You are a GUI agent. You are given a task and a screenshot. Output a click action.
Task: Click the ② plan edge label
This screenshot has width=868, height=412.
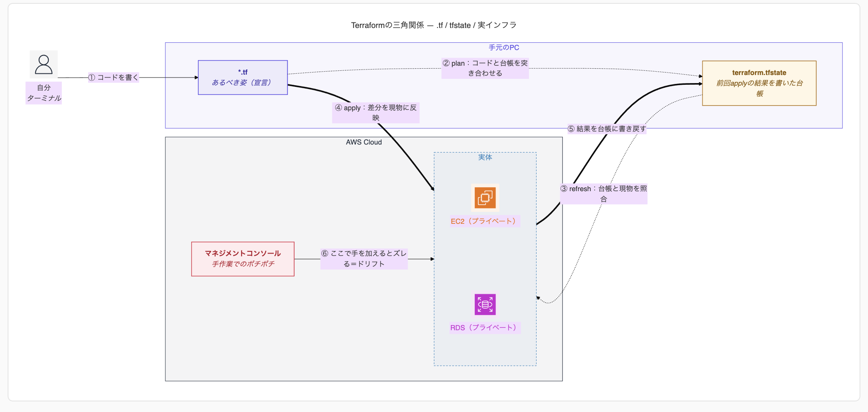tap(485, 68)
